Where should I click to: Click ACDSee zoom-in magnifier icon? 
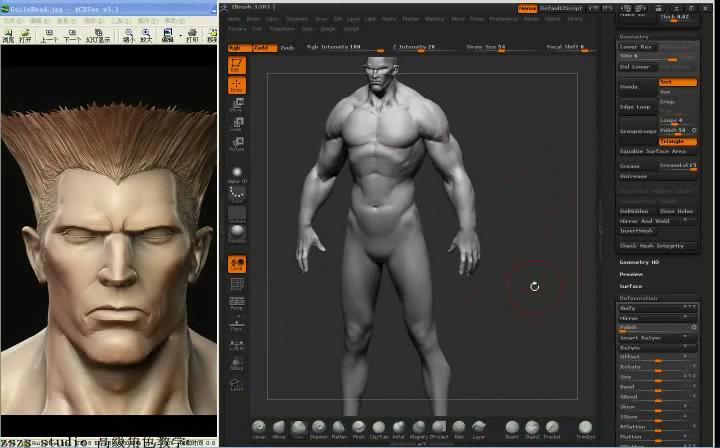point(146,35)
